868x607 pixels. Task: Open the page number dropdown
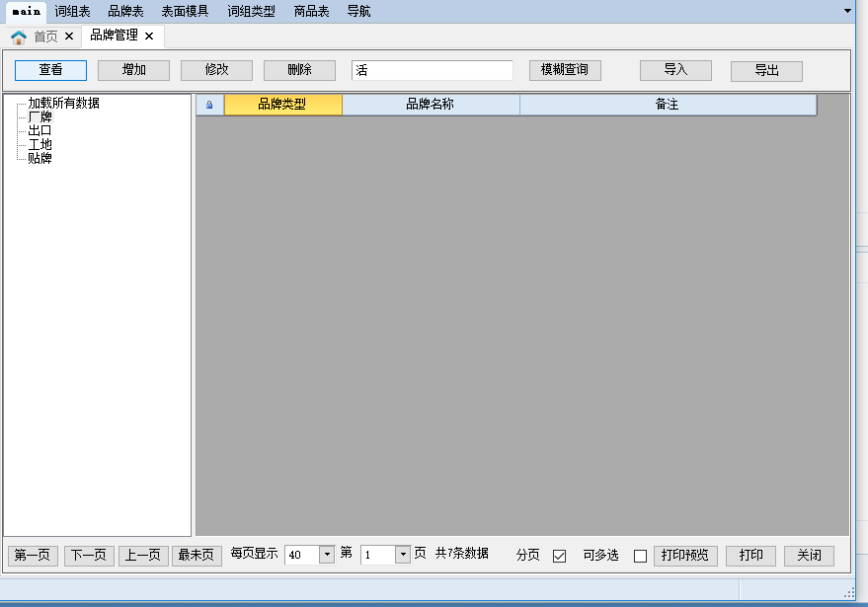[403, 555]
